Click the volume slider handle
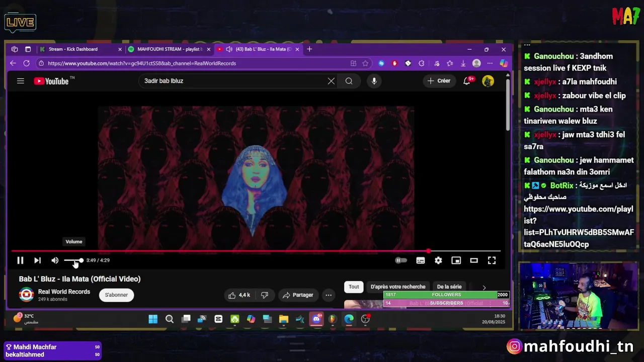 (81, 260)
